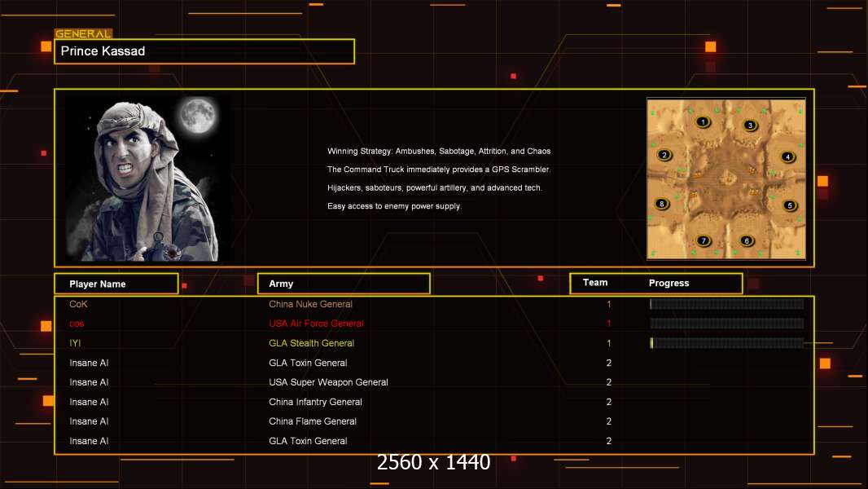Click China Flame General army entry

[x=312, y=421]
